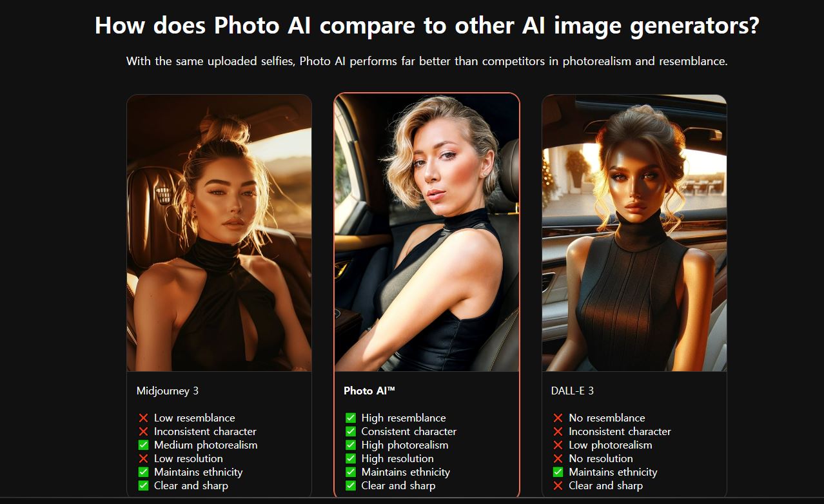
Task: Open the Midjourney 3 sample portrait
Action: pos(219,233)
